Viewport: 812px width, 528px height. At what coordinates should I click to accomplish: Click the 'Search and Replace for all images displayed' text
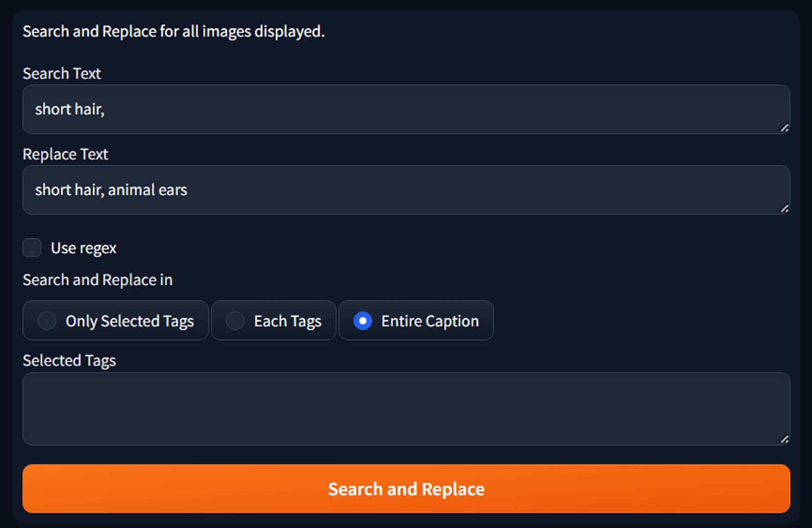point(173,31)
